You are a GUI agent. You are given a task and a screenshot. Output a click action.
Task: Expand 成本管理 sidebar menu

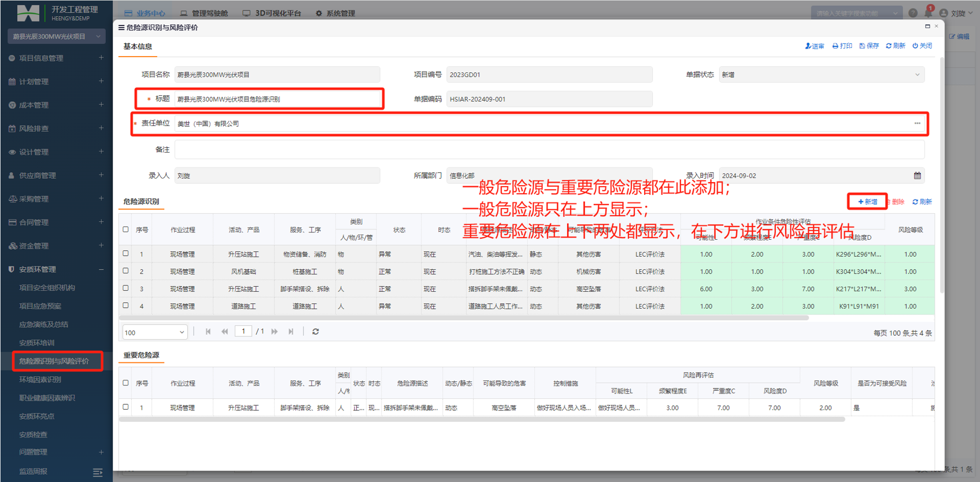[56, 105]
